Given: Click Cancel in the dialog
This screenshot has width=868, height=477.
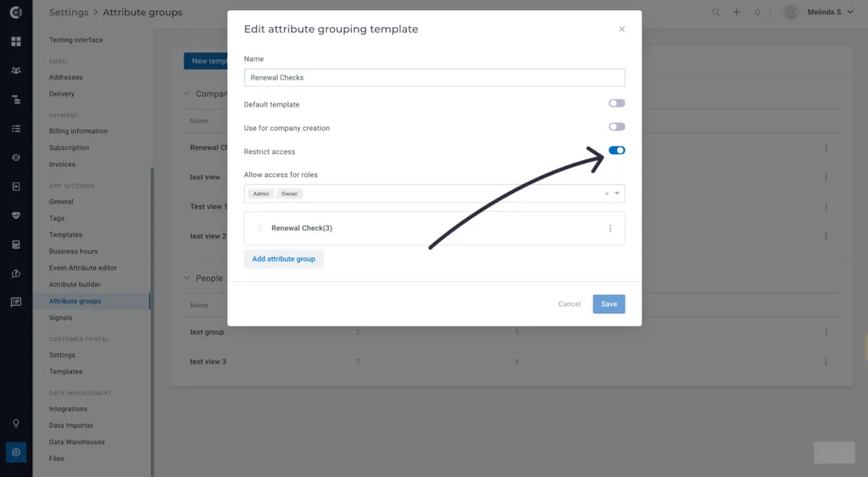Looking at the screenshot, I should click(x=569, y=304).
